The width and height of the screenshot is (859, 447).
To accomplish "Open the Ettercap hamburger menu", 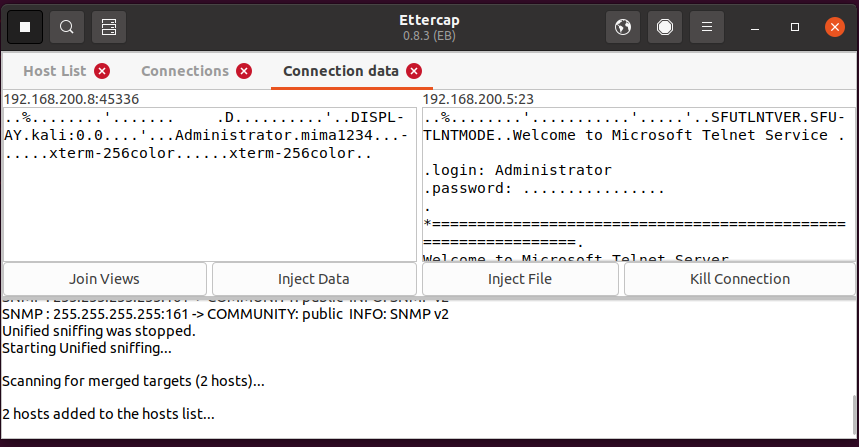I will point(707,27).
